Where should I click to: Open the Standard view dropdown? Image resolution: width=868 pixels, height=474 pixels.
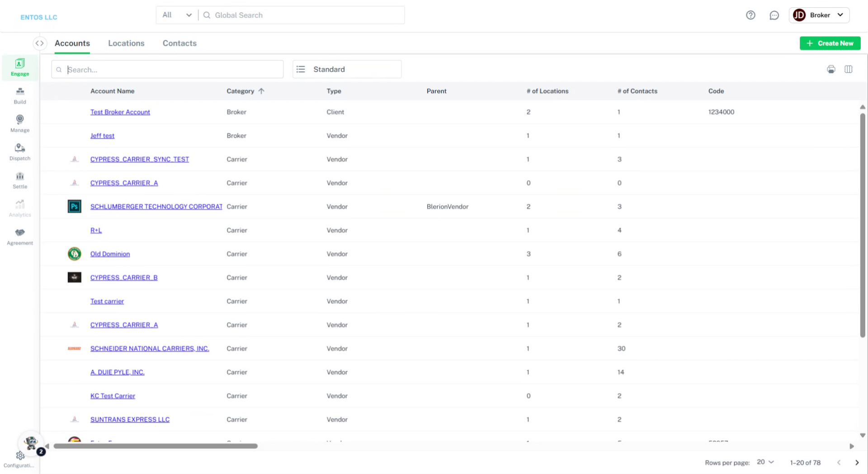click(347, 69)
